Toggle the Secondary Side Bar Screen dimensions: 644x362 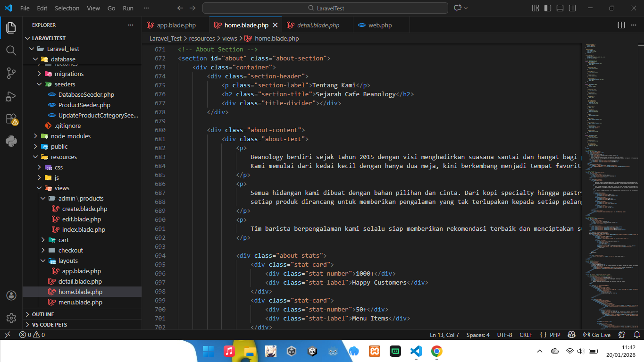571,8
